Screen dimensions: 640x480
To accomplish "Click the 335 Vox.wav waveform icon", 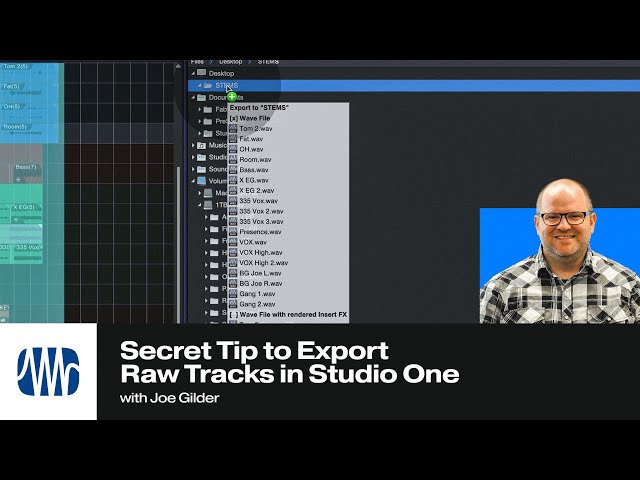I will coord(233,201).
